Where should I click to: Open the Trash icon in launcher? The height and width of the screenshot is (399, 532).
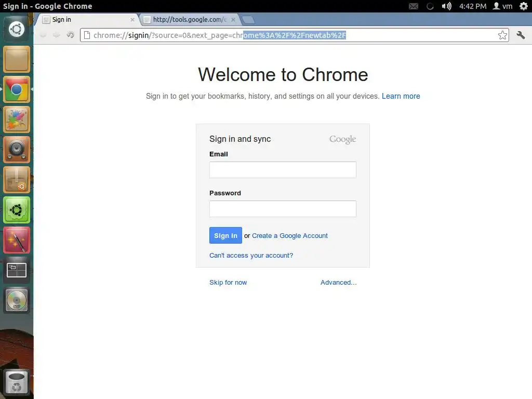click(17, 382)
